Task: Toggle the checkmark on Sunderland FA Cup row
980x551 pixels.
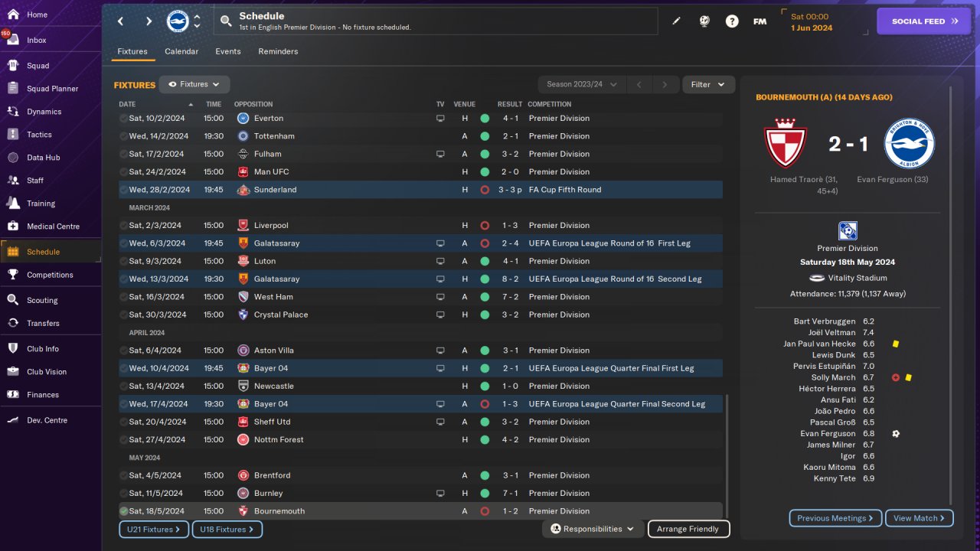Action: [x=123, y=190]
